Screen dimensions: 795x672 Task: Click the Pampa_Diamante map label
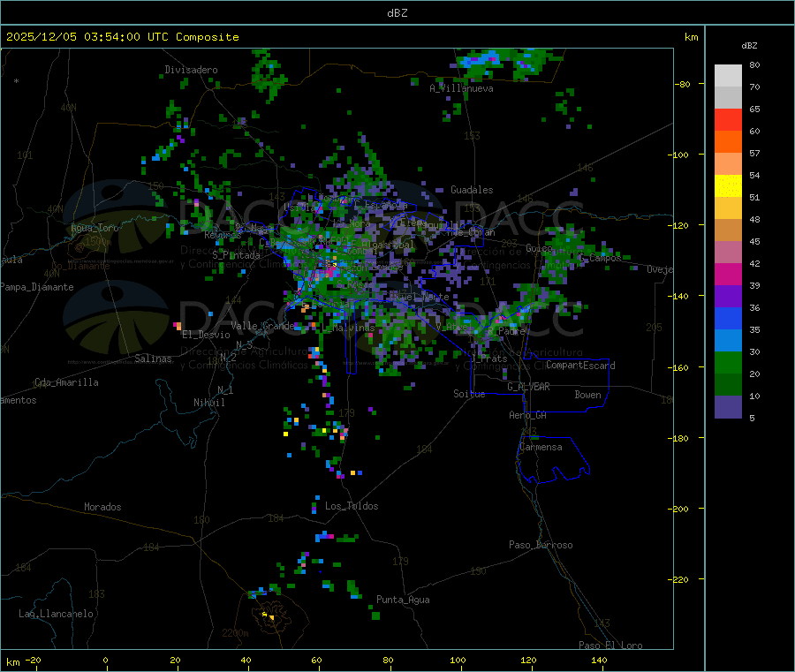37,287
